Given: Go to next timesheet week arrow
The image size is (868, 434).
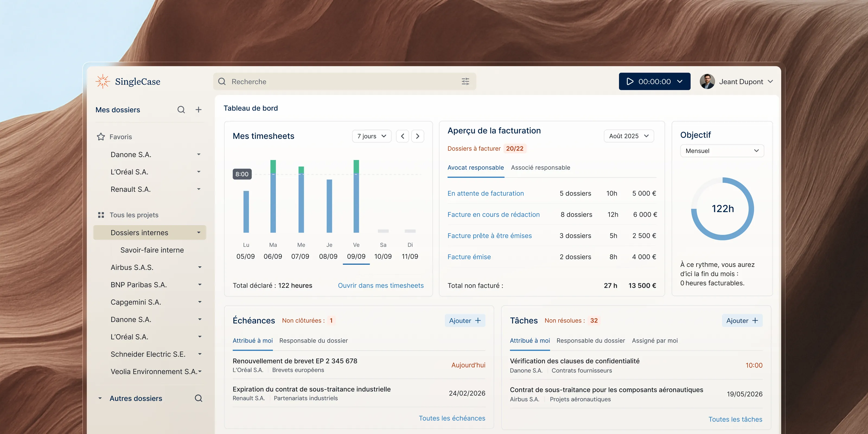Looking at the screenshot, I should (417, 136).
